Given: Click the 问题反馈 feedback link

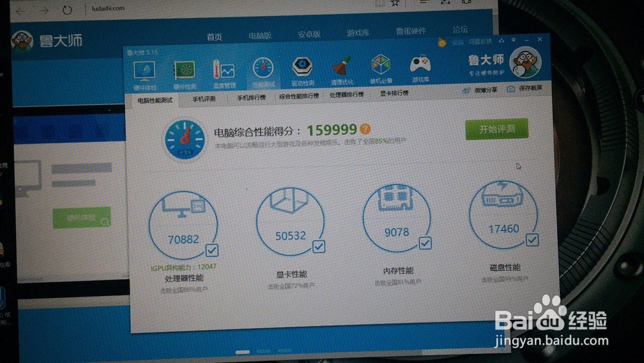Looking at the screenshot, I should pos(480,41).
